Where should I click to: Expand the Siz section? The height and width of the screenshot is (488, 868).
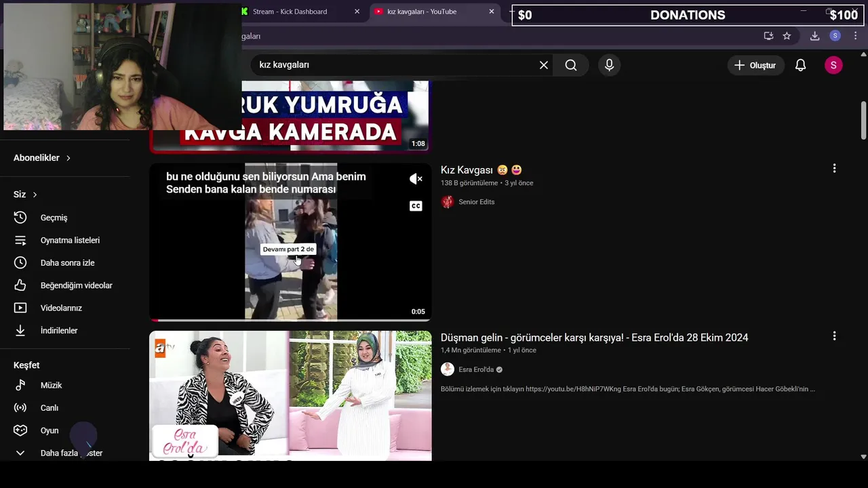pos(25,195)
